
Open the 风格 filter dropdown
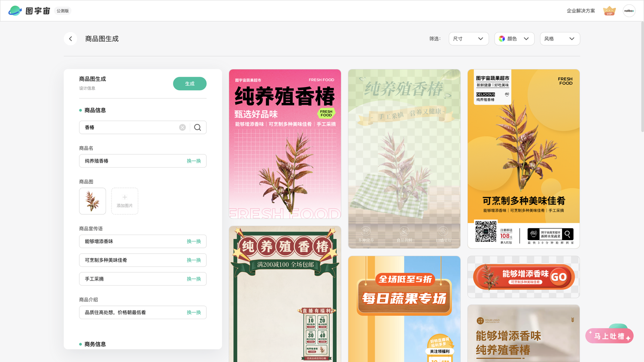(560, 39)
